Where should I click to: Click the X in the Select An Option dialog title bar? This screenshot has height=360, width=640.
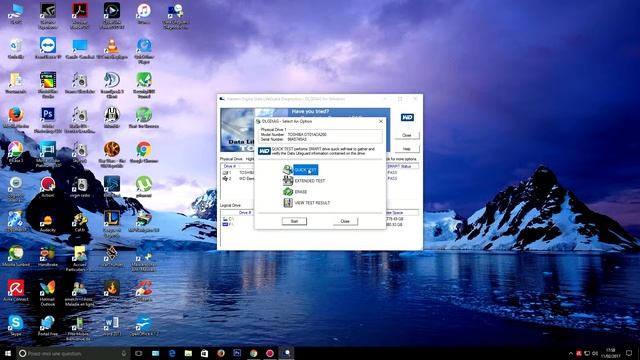381,121
